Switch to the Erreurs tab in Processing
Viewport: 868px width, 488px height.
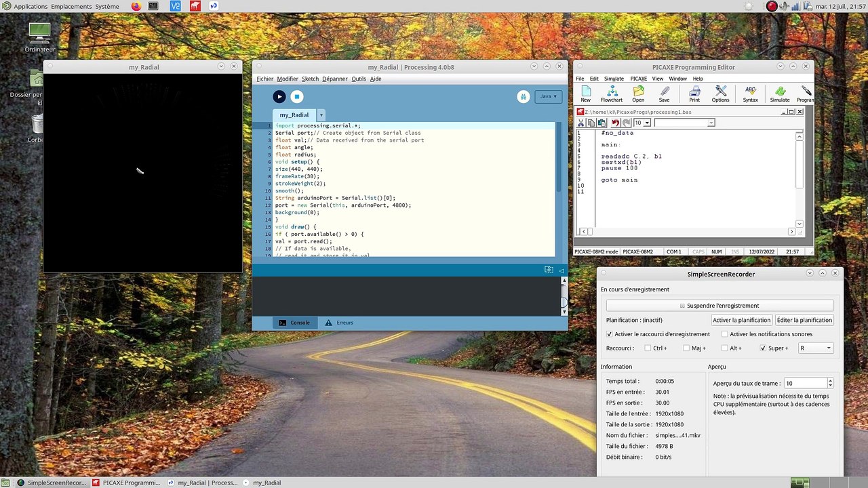(339, 323)
